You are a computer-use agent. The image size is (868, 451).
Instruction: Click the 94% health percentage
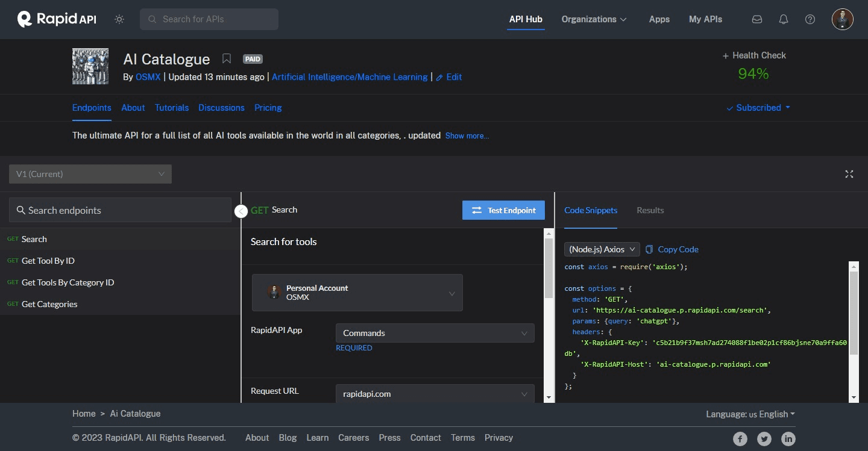(753, 74)
